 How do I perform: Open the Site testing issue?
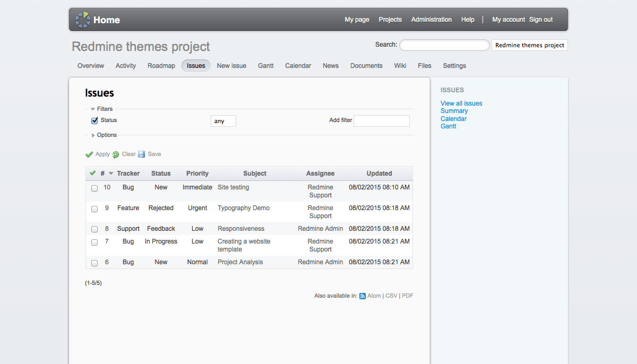coord(233,187)
